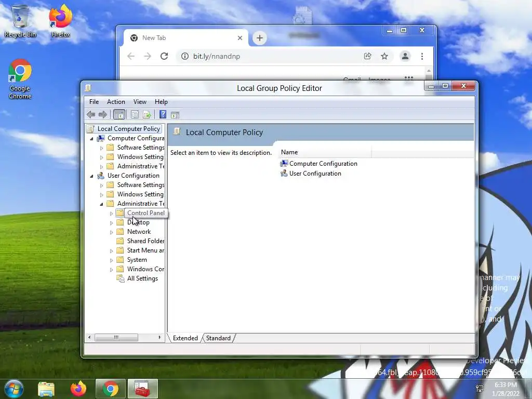Open Firefox from the taskbar
This screenshot has width=532, height=399.
click(x=78, y=389)
